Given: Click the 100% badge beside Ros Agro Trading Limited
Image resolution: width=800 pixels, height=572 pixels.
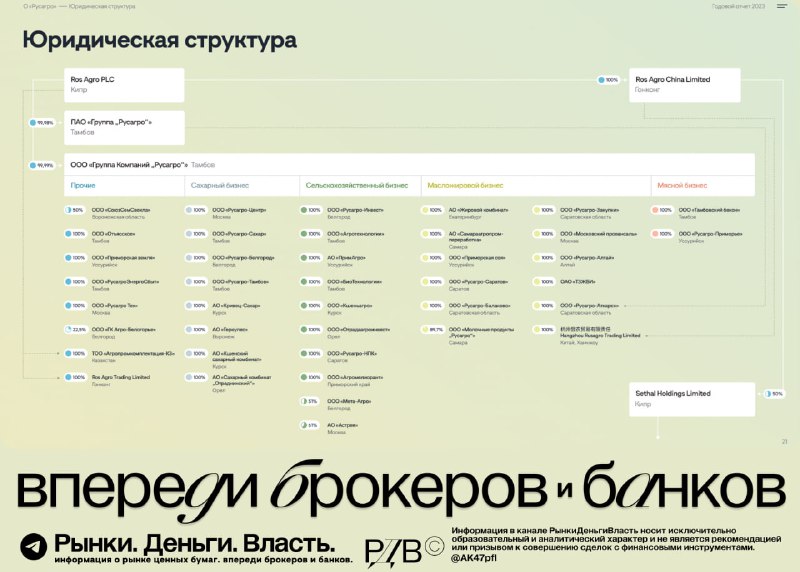Looking at the screenshot, I should (x=75, y=378).
